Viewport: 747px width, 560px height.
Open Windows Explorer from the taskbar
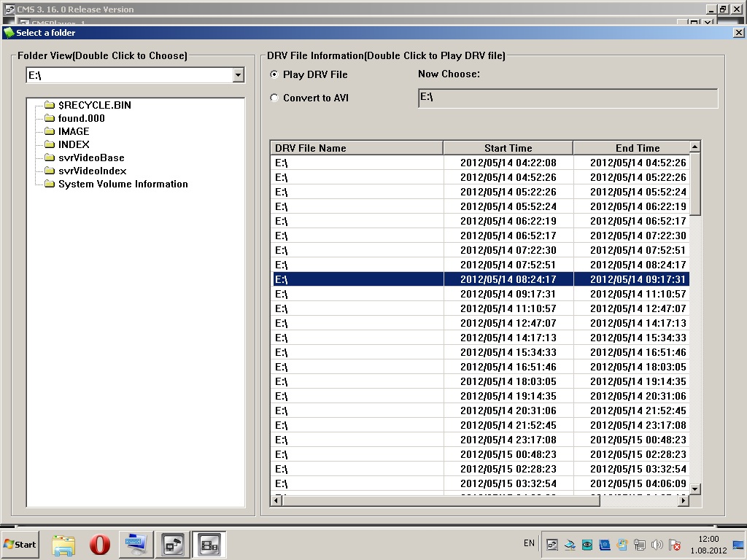tap(63, 544)
